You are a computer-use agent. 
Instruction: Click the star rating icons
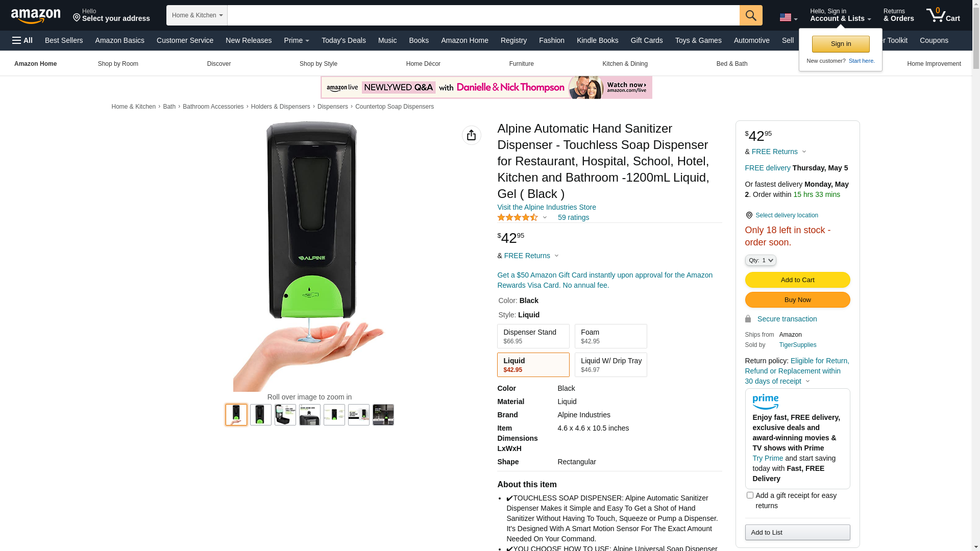pos(518,218)
